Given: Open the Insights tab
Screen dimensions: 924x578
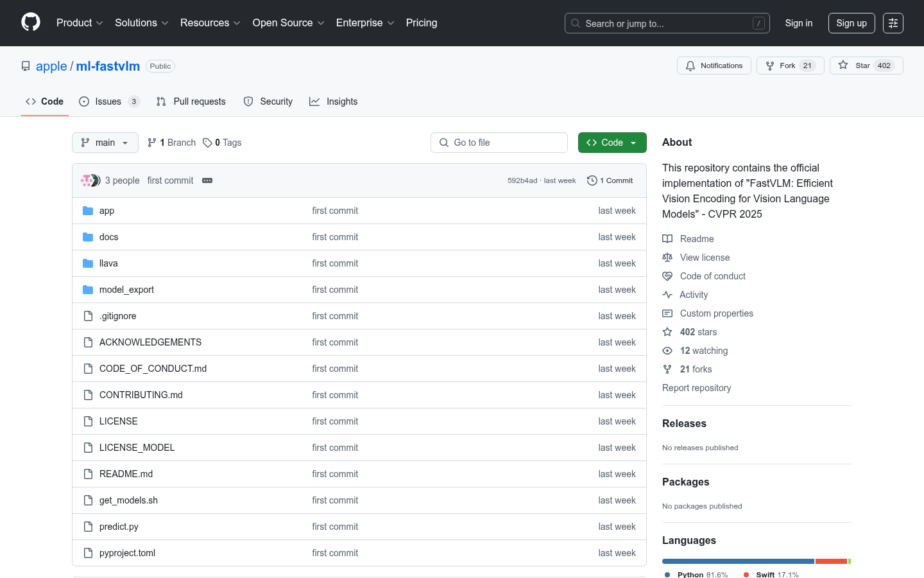Looking at the screenshot, I should tap(334, 101).
